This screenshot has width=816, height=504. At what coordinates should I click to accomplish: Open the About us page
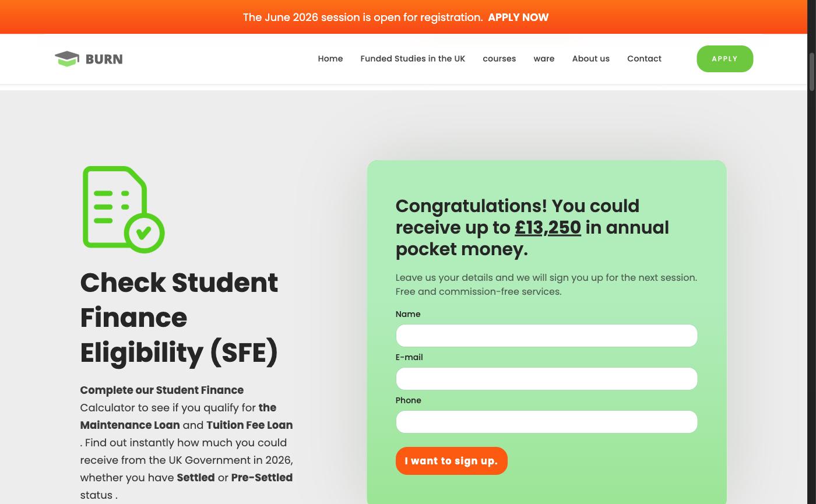[x=590, y=59]
